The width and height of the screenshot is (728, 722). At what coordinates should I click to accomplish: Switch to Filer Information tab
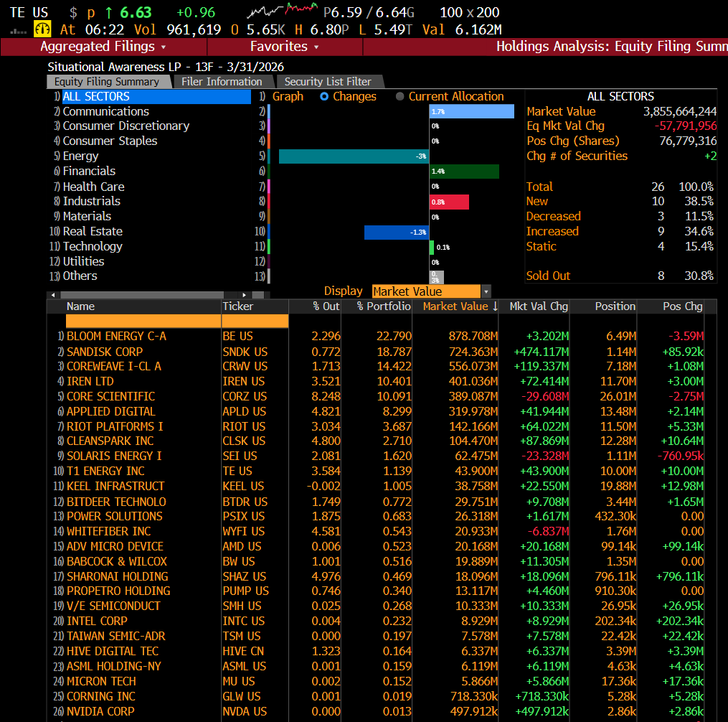click(222, 82)
